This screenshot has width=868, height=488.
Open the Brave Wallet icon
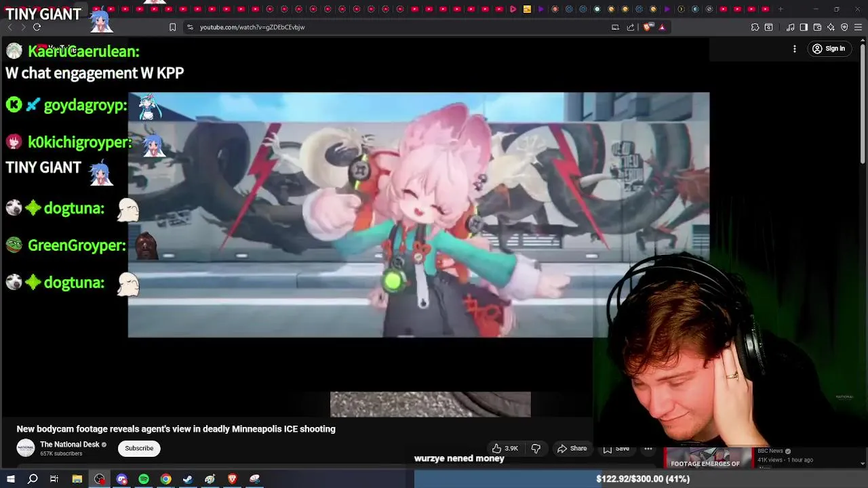[x=817, y=27]
